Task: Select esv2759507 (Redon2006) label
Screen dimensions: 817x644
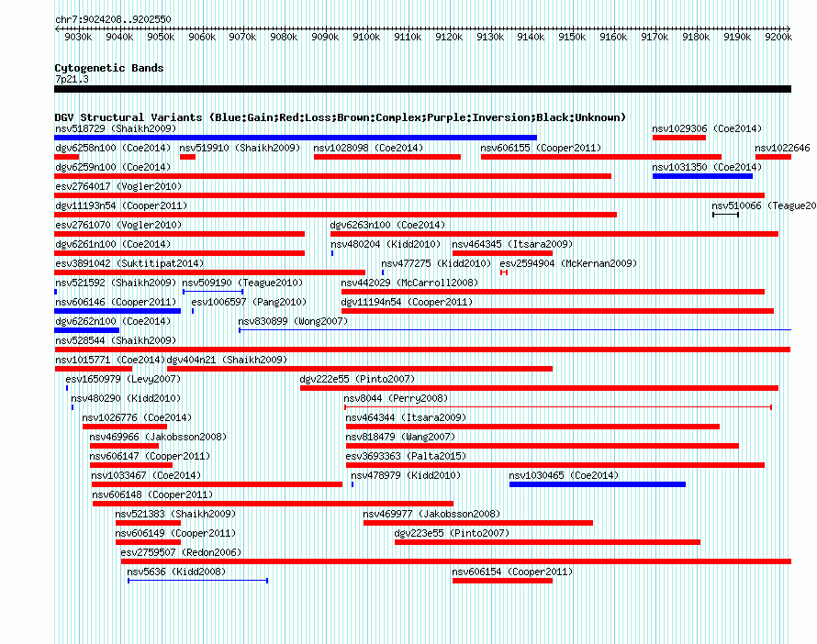Action: (x=182, y=552)
